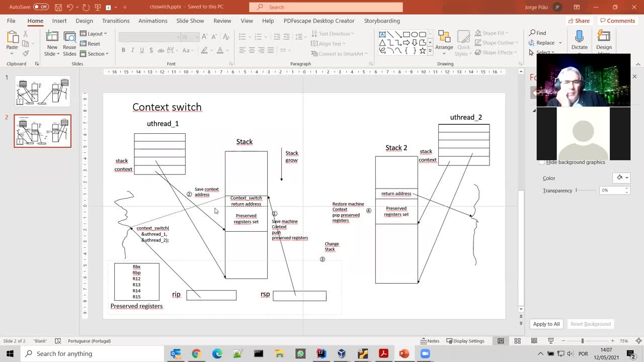Toggle the AutoSave switch

pos(41,7)
